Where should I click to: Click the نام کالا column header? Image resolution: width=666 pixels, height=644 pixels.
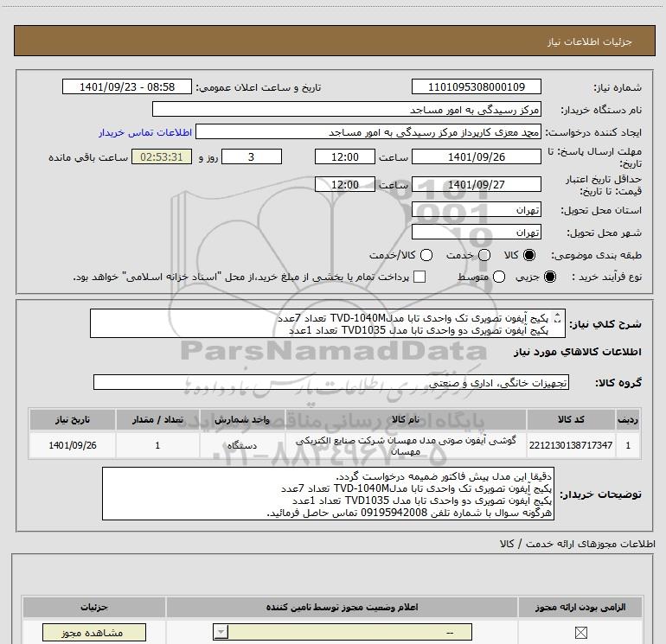(406, 420)
